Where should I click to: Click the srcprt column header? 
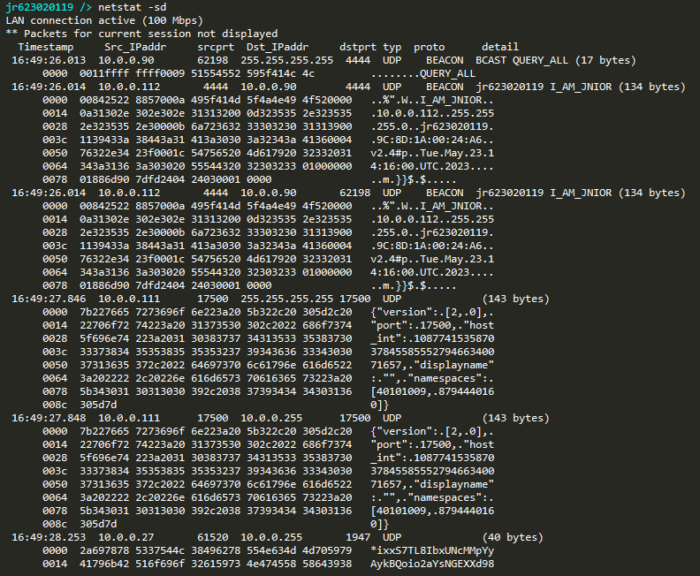coord(216,47)
